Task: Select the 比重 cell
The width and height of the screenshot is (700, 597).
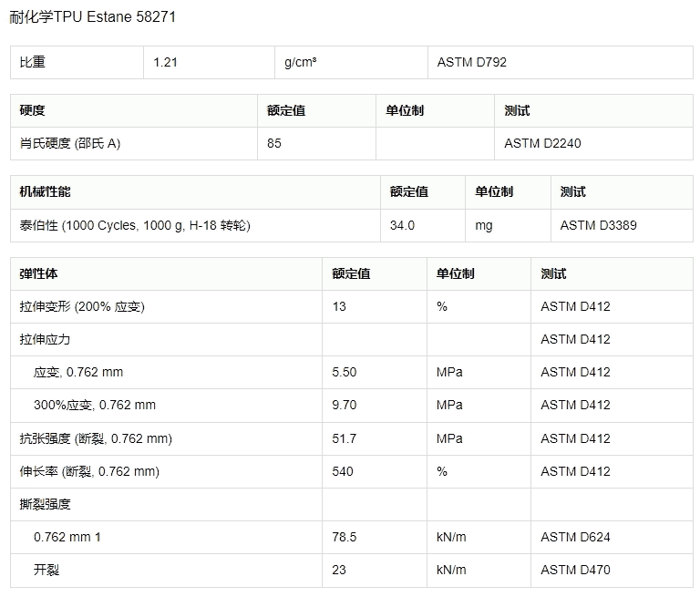Action: coord(33,62)
